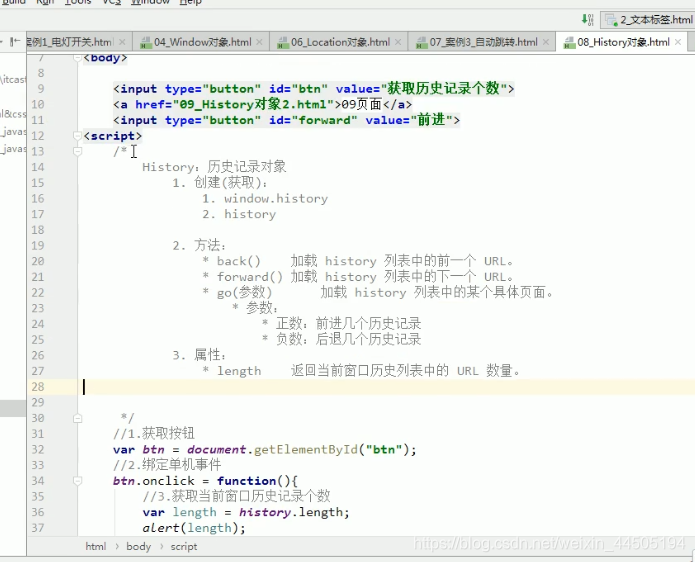Switch to the 04_Window对象.html tab
695x562 pixels.
(202, 42)
